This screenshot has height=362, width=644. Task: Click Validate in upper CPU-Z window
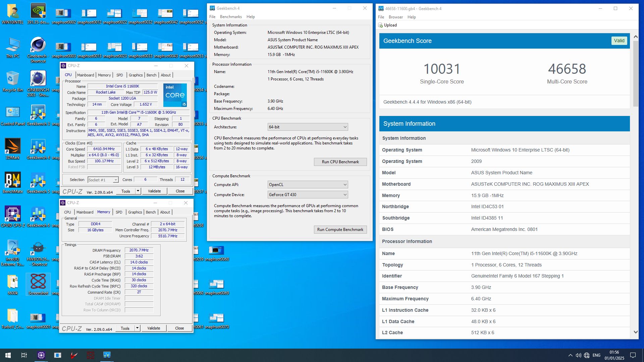pyautogui.click(x=154, y=191)
